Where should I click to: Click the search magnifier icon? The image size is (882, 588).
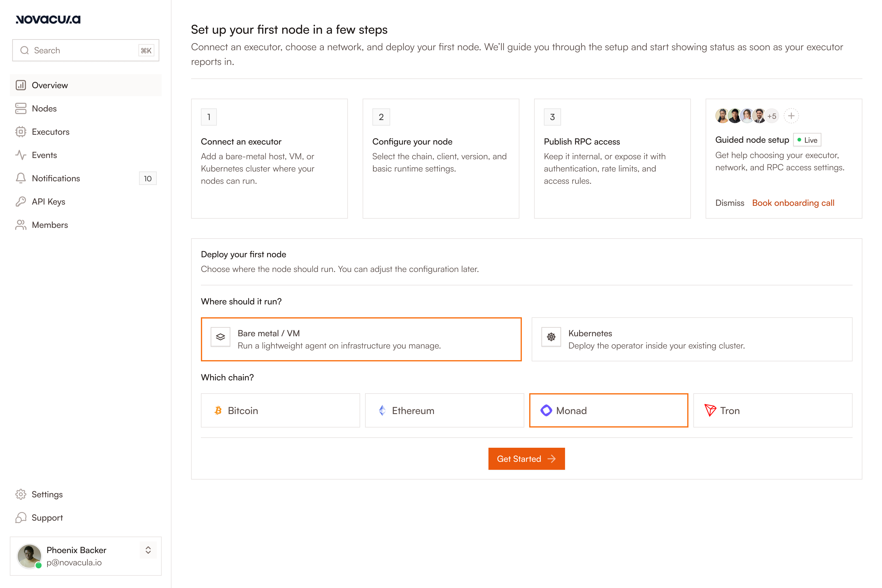point(25,50)
